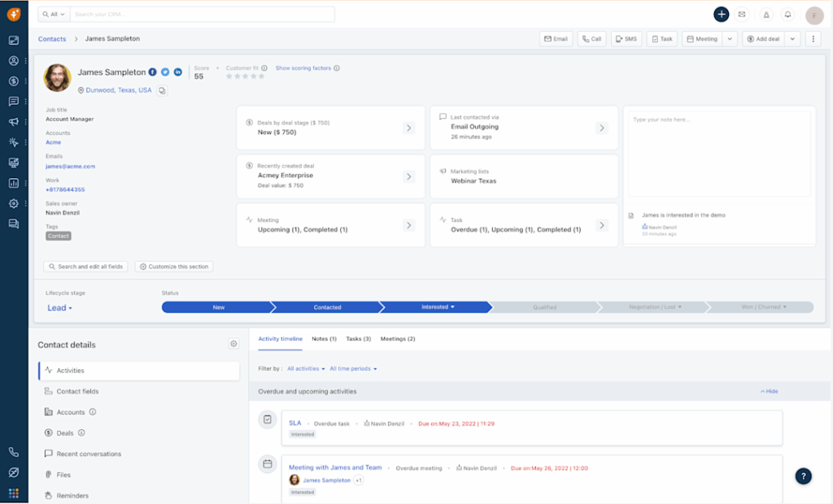Click the SLA task checkbox icon
The height and width of the screenshot is (504, 833).
(267, 419)
